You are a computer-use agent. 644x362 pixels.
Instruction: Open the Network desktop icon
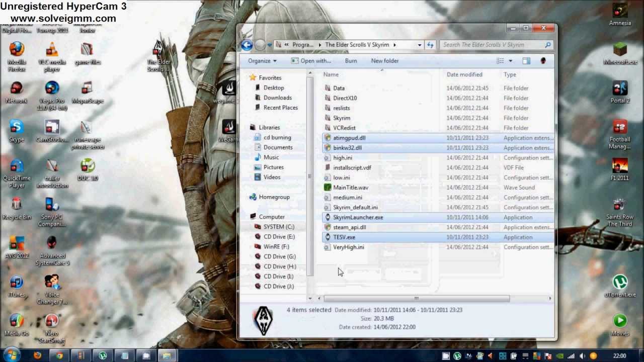(17, 93)
